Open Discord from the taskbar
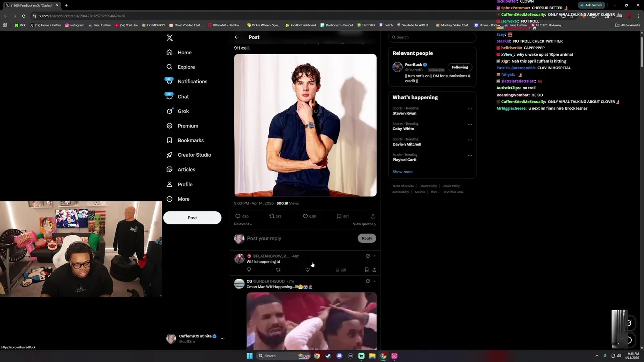Image resolution: width=644 pixels, height=362 pixels. 339,356
